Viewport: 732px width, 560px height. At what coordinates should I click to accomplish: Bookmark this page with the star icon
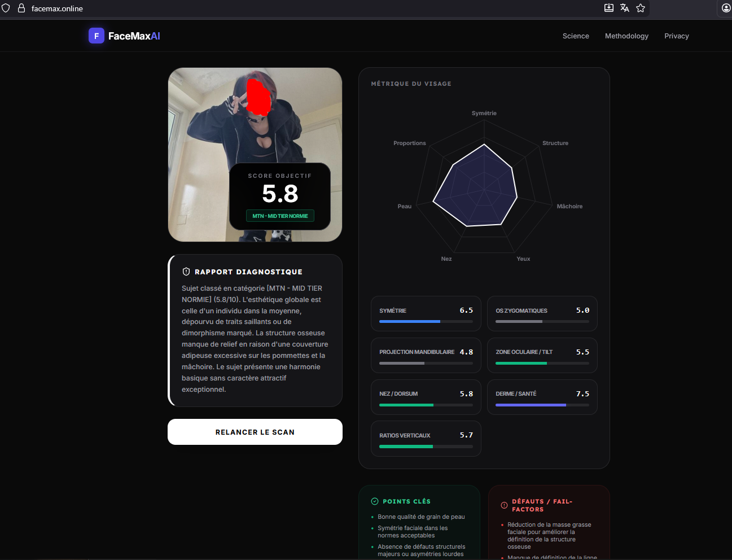pos(641,8)
